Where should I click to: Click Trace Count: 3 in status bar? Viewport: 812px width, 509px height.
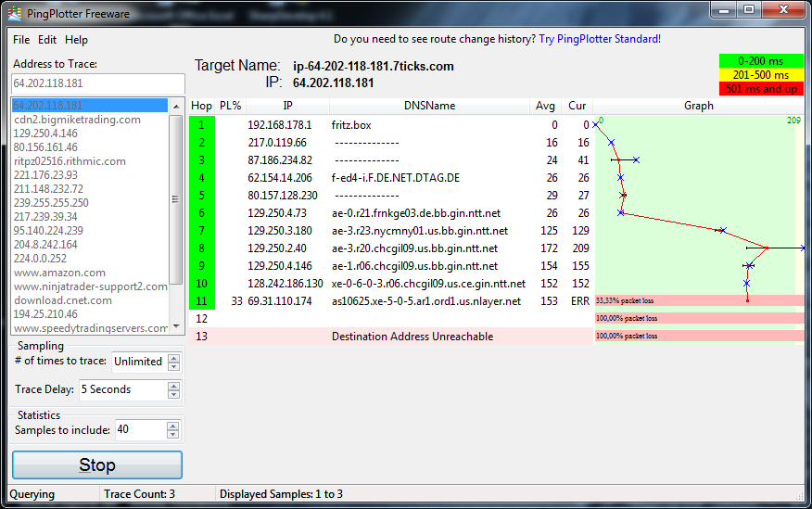pos(139,494)
